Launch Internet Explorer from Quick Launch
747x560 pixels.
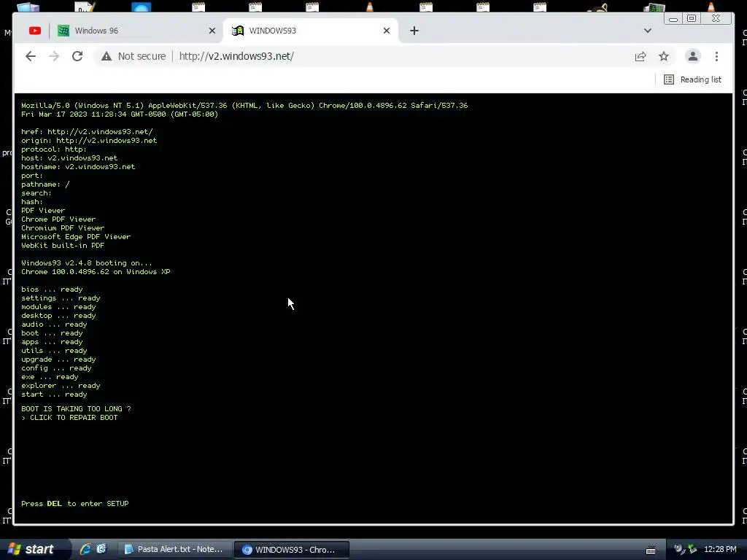pyautogui.click(x=85, y=549)
